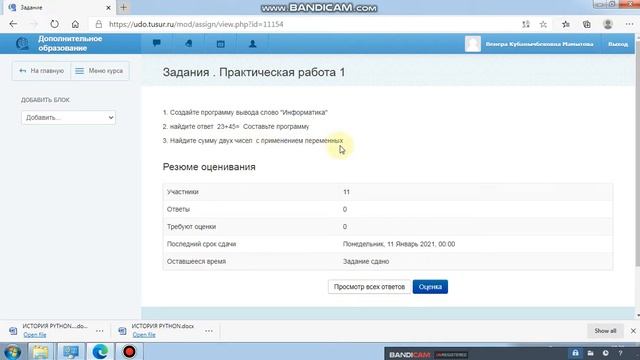Open options menu for first download item
This screenshot has width=640, height=360.
[x=100, y=331]
